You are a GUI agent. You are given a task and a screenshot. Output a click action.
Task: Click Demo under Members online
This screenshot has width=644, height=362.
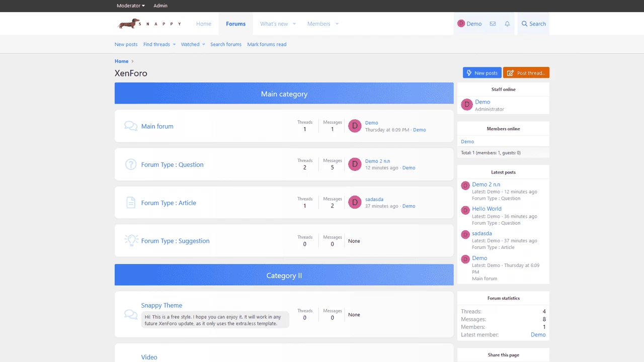(467, 141)
